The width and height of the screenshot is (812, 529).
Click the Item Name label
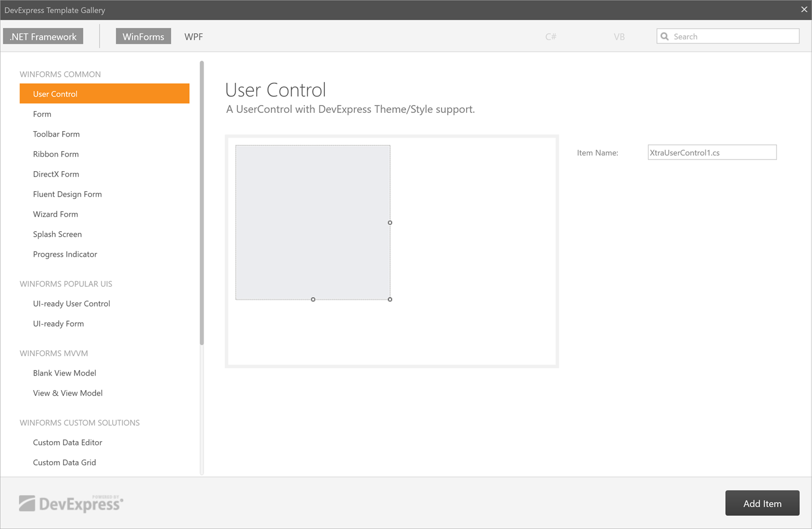tap(597, 153)
